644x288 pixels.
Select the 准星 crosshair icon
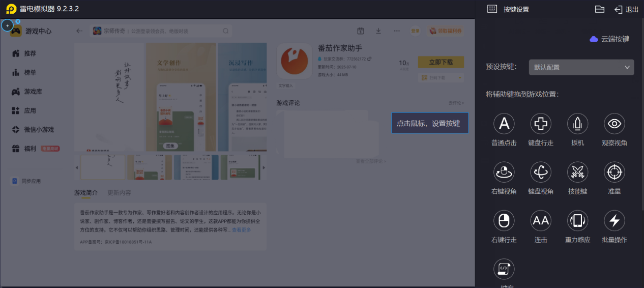[614, 172]
